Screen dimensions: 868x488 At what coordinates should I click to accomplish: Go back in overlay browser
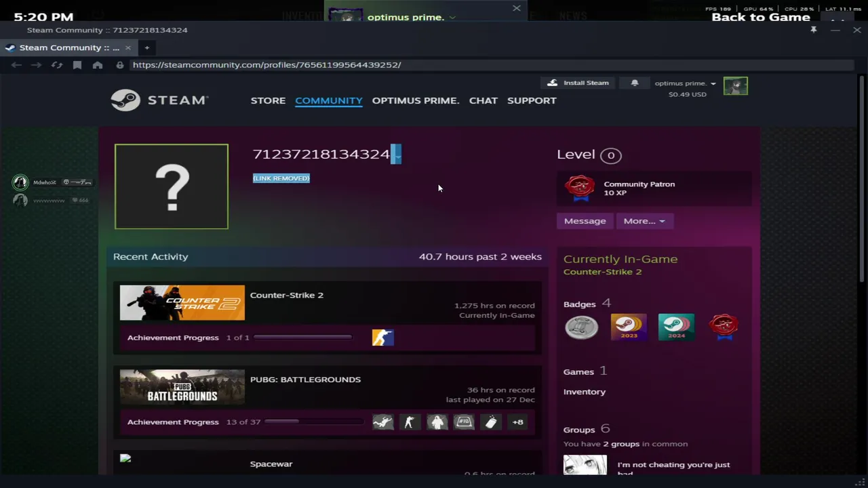pos(16,65)
